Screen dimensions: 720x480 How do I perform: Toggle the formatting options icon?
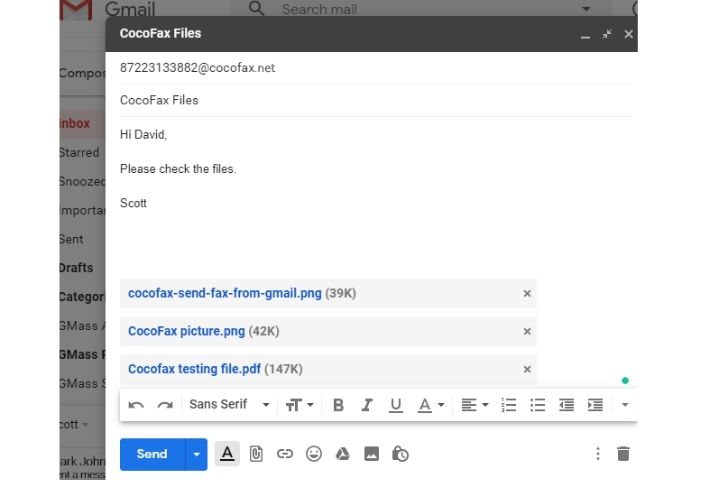click(227, 454)
